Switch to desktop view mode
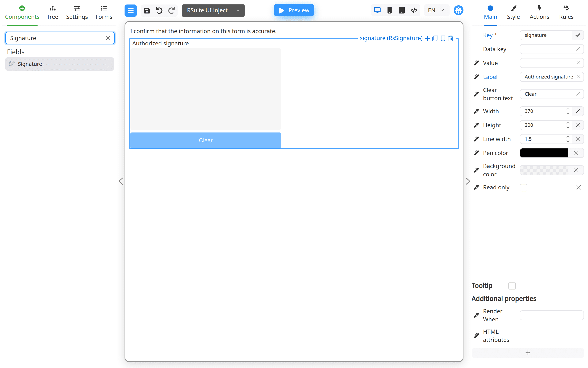588x368 pixels. click(x=377, y=10)
